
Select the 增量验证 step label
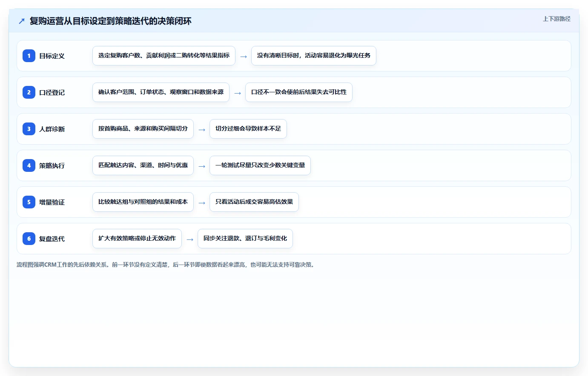52,202
